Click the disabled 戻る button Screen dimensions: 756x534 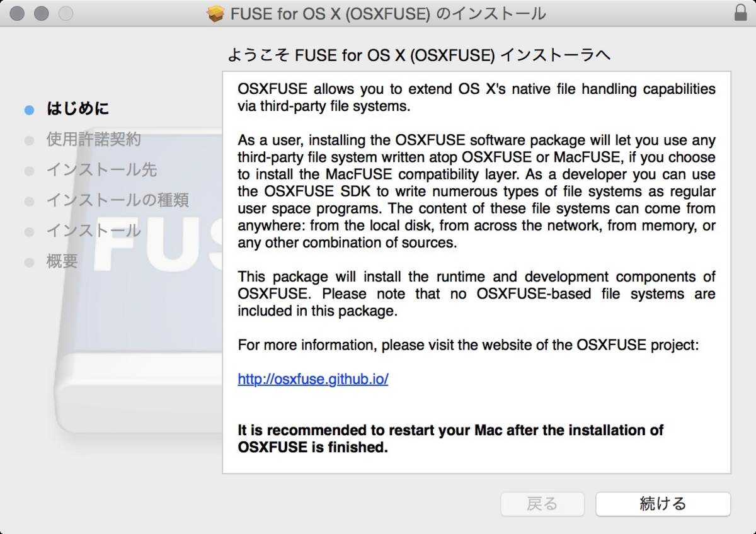542,504
